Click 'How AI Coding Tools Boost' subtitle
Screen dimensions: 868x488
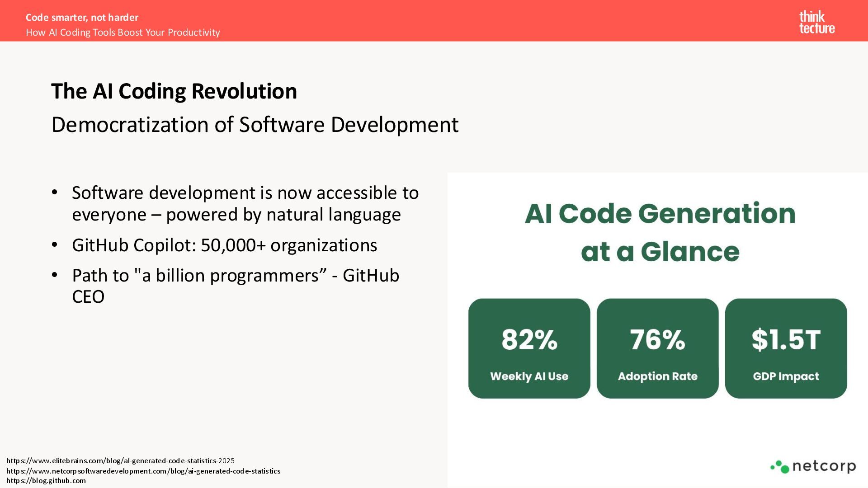point(123,33)
